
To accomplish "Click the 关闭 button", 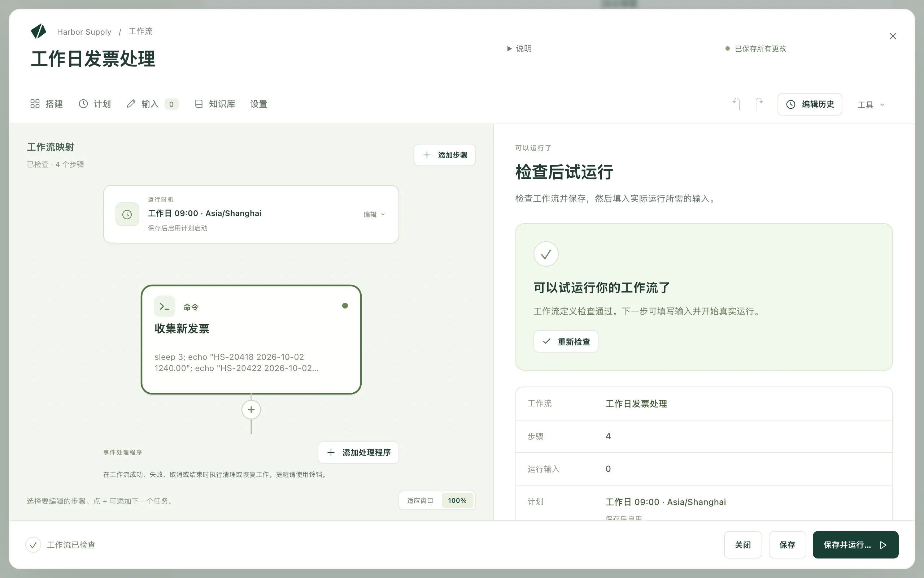I will (x=743, y=545).
